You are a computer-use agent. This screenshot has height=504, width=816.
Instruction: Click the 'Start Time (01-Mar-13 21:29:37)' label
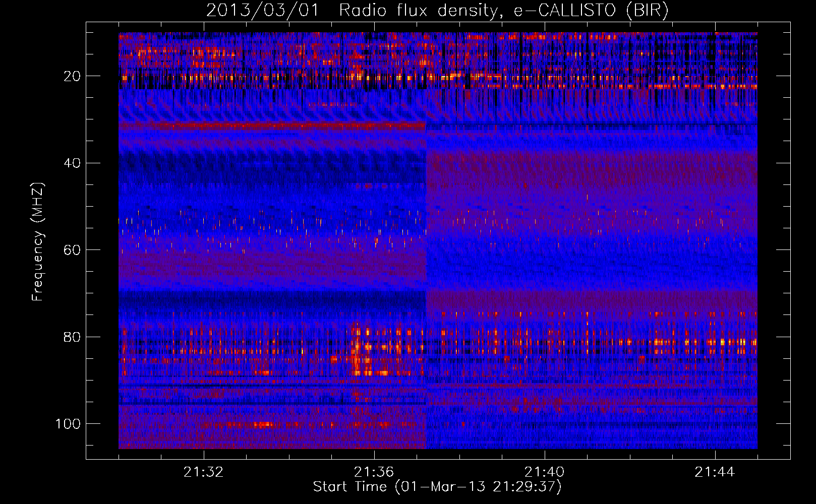437,487
